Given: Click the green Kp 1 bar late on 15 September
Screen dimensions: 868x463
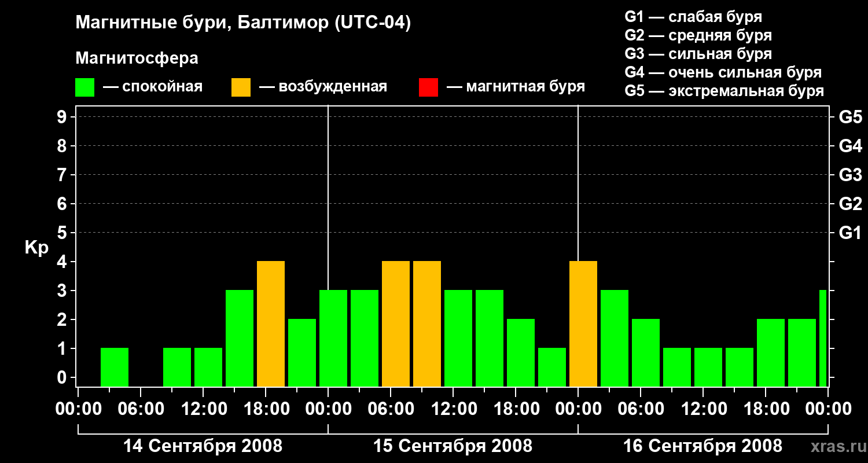Looking at the screenshot, I should point(552,367).
